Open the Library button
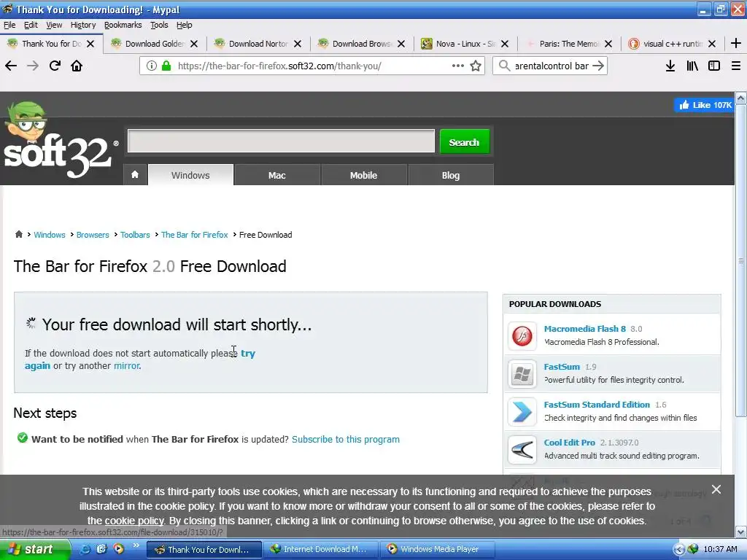Image resolution: width=747 pixels, height=560 pixels. (x=692, y=66)
